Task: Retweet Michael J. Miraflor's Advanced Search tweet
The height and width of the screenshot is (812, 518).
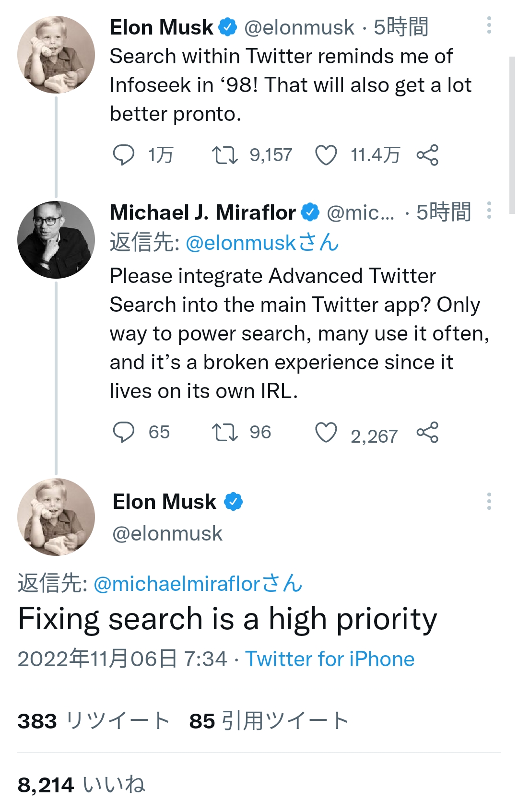Action: pos(224,432)
